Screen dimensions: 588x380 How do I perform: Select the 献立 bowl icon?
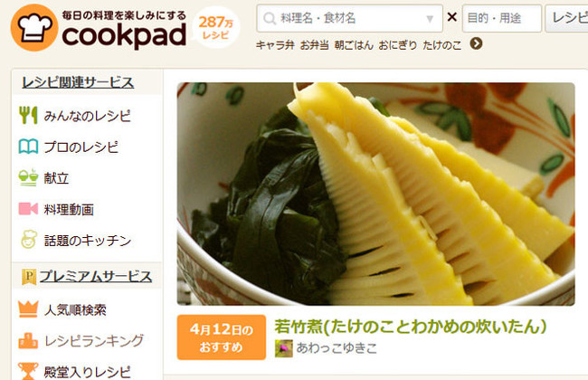pyautogui.click(x=28, y=177)
